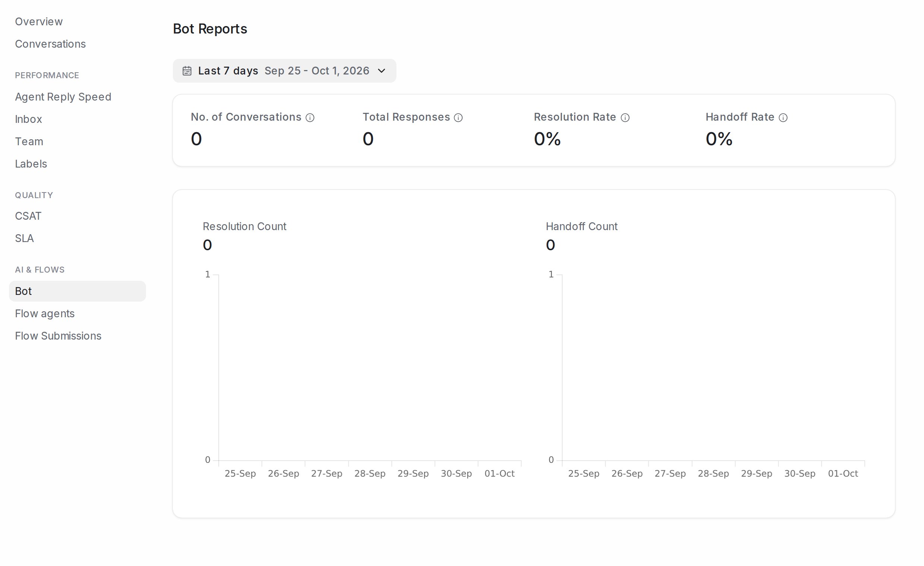Click 25-Sep label on Resolution Count chart
The width and height of the screenshot is (924, 566).
pyautogui.click(x=240, y=473)
